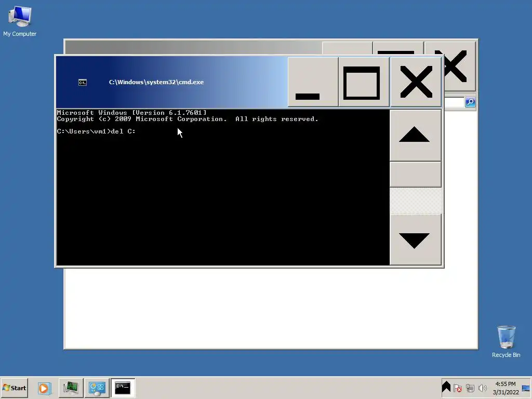Click the cmd scrollbar up arrow
The image size is (532, 399).
tap(416, 136)
